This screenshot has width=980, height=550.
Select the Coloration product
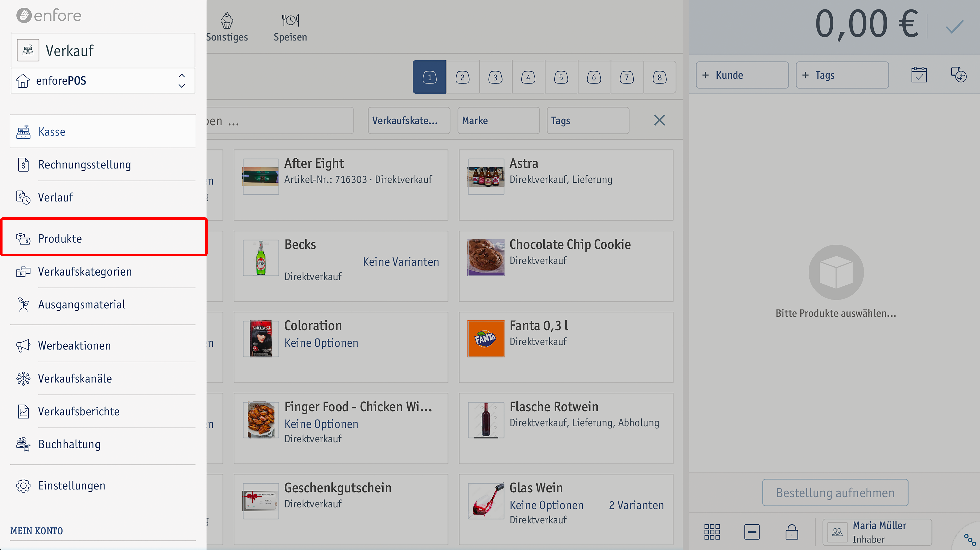click(x=341, y=347)
